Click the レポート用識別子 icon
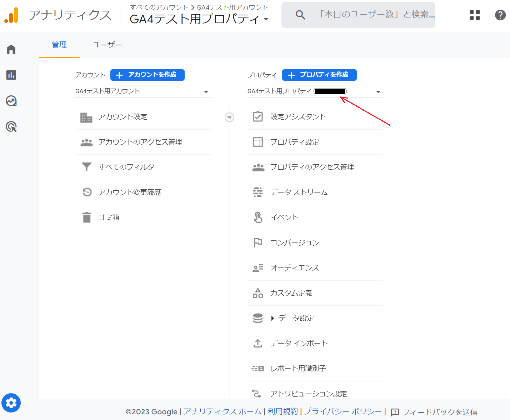The image size is (510, 420). click(x=258, y=368)
